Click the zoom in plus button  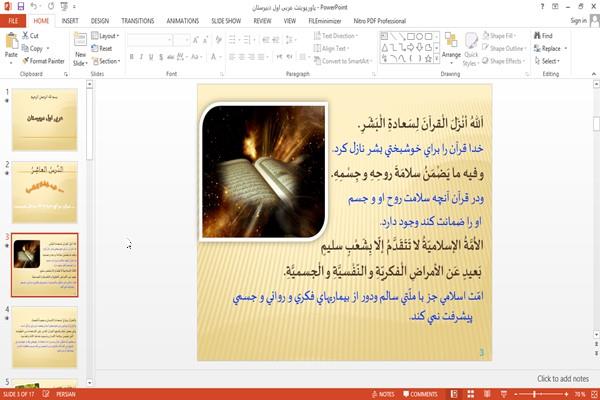566,394
